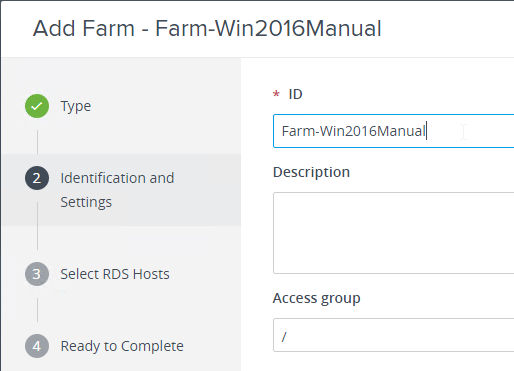Image resolution: width=514 pixels, height=371 pixels.
Task: Open the Access group dropdown showing slash
Action: click(x=394, y=335)
